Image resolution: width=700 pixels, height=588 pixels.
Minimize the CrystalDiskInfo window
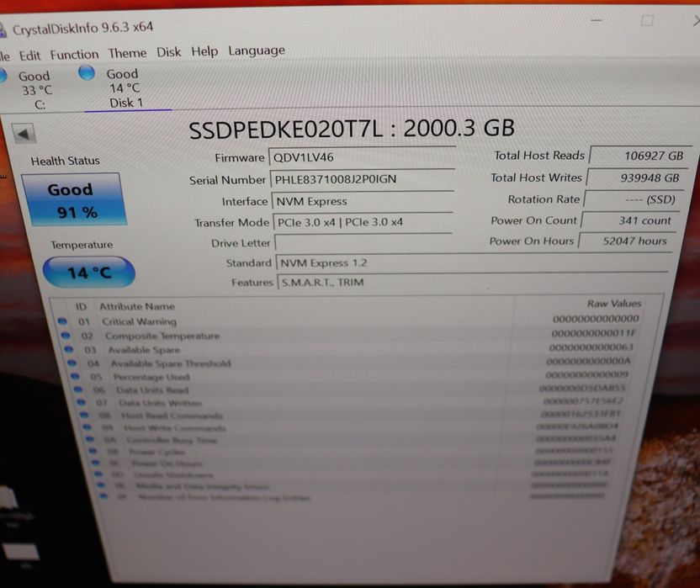coord(597,20)
